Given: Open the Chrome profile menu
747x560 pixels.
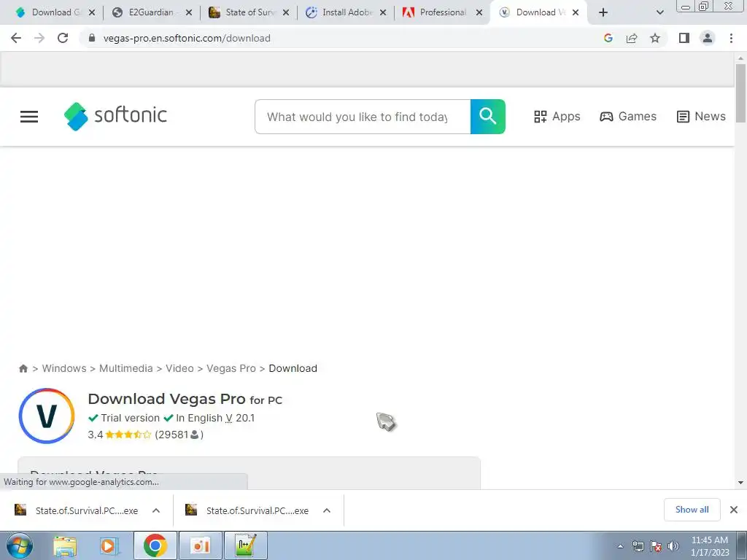Looking at the screenshot, I should [708, 38].
